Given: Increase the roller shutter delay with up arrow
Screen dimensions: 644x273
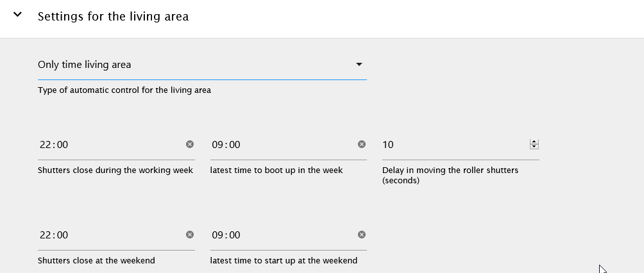Looking at the screenshot, I should tap(534, 142).
